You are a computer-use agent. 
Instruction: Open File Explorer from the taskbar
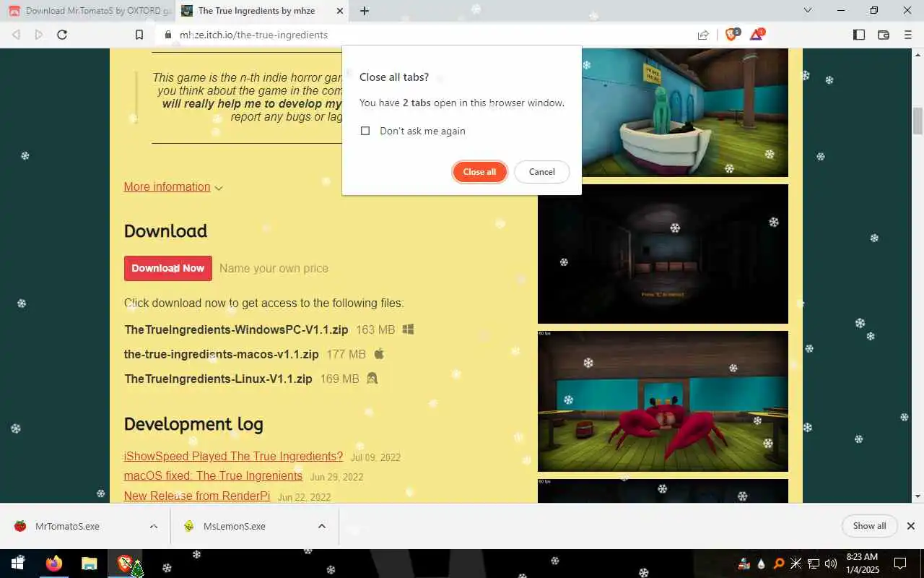(x=89, y=564)
